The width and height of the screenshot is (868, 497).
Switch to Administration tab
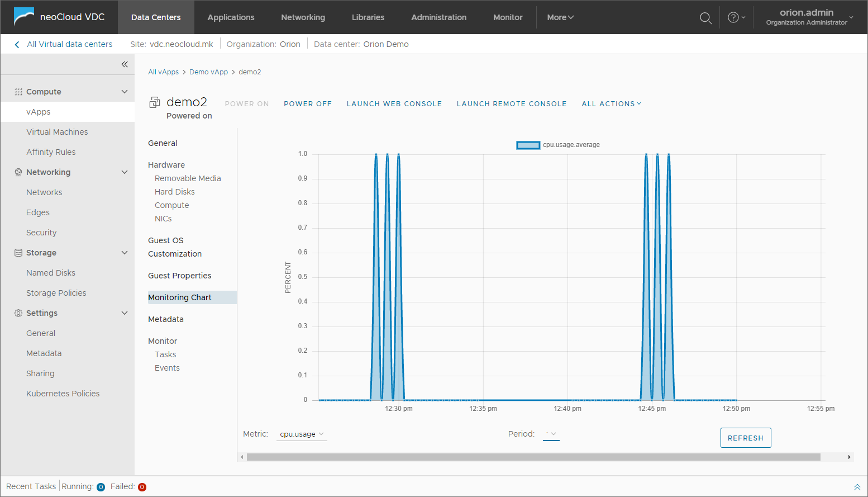tap(438, 17)
